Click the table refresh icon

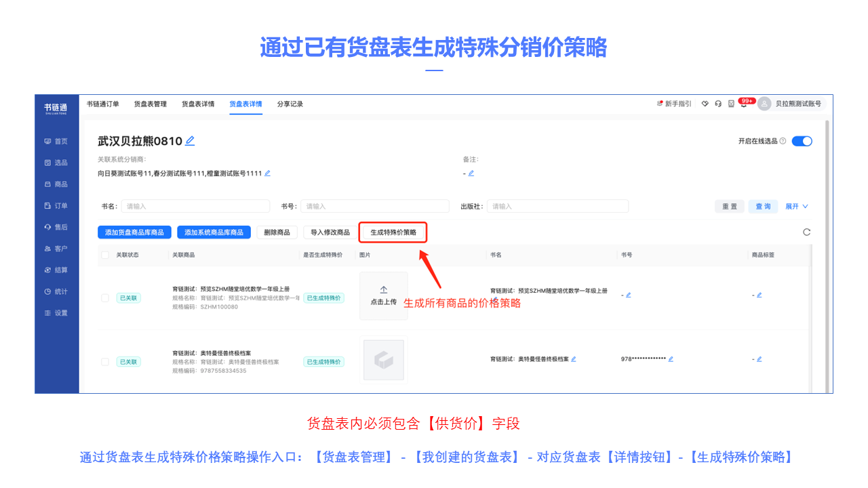(806, 232)
